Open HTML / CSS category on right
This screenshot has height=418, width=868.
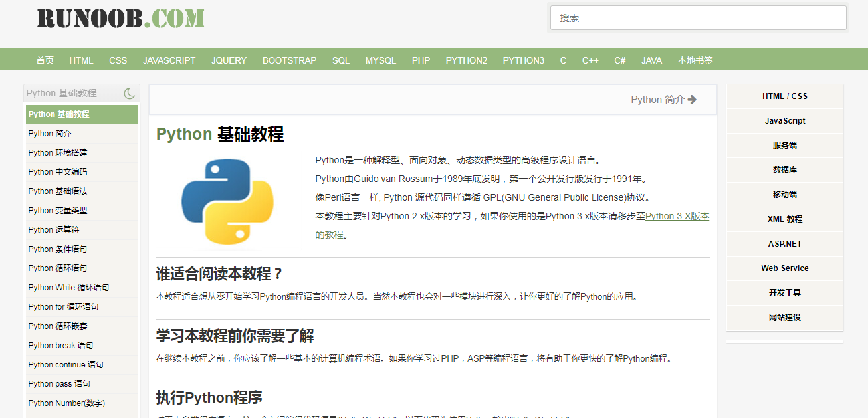(x=785, y=96)
